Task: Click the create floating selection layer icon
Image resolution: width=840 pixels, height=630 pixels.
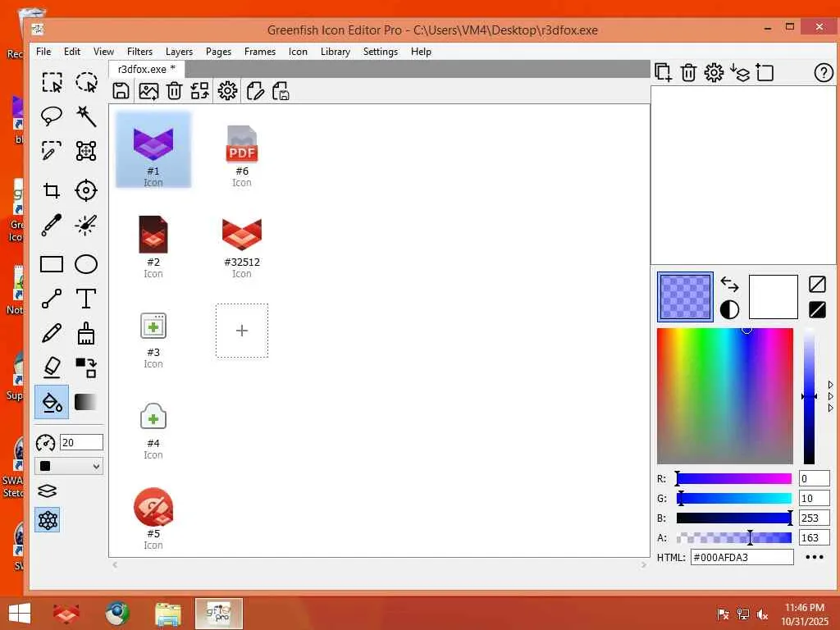Action: [765, 72]
